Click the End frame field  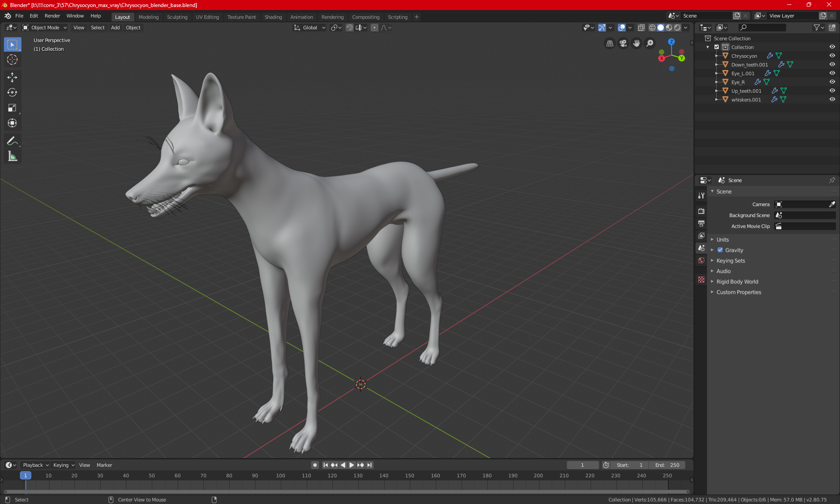point(667,465)
